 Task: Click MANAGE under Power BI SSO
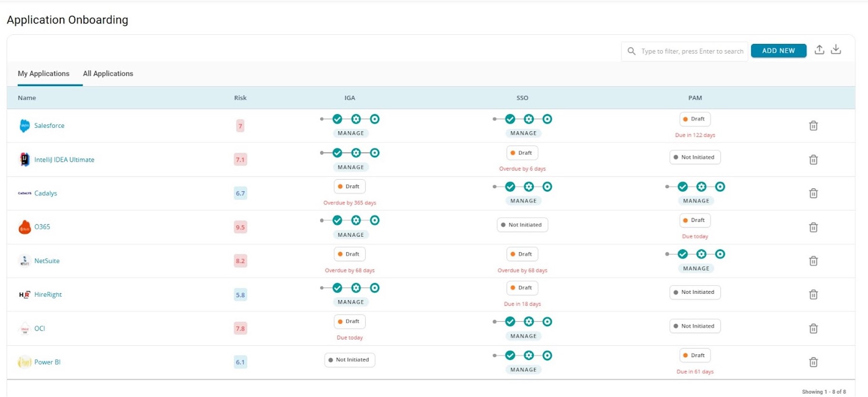(523, 369)
